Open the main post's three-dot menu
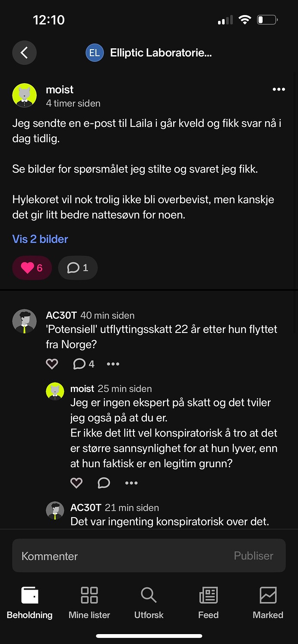298x644 pixels. tap(279, 89)
